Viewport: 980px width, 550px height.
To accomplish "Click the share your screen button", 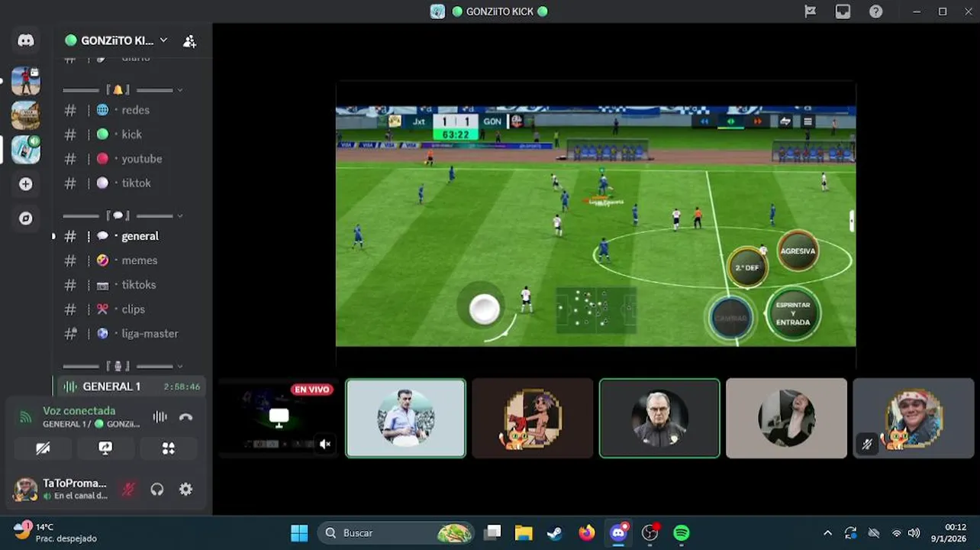I will point(105,448).
